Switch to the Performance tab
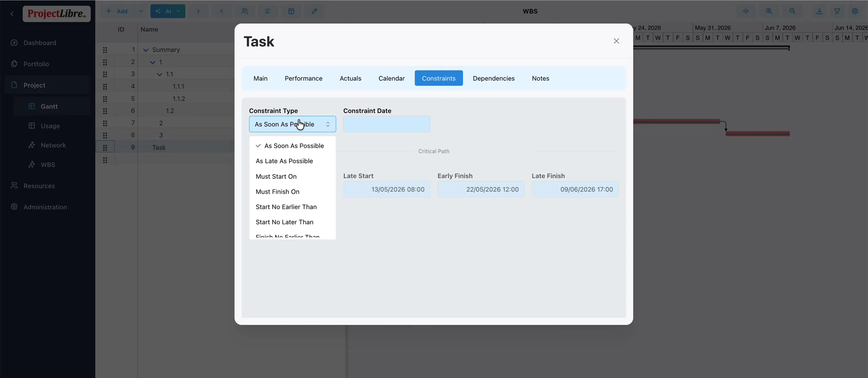Image resolution: width=868 pixels, height=378 pixels. coord(303,78)
